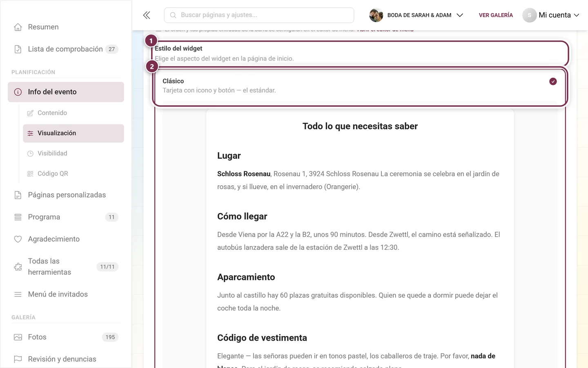Click the sliders icon beside Visualización

click(30, 133)
